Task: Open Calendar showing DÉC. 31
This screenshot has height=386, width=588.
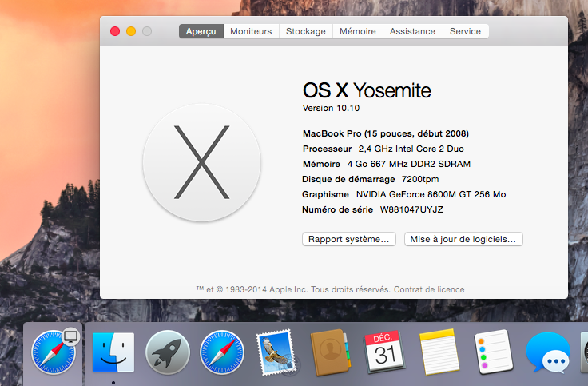Action: (x=384, y=352)
